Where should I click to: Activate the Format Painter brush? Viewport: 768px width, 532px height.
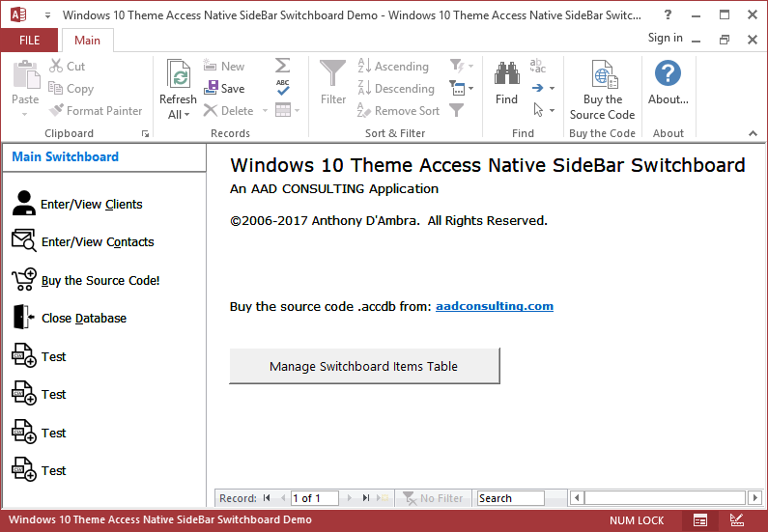tap(96, 111)
